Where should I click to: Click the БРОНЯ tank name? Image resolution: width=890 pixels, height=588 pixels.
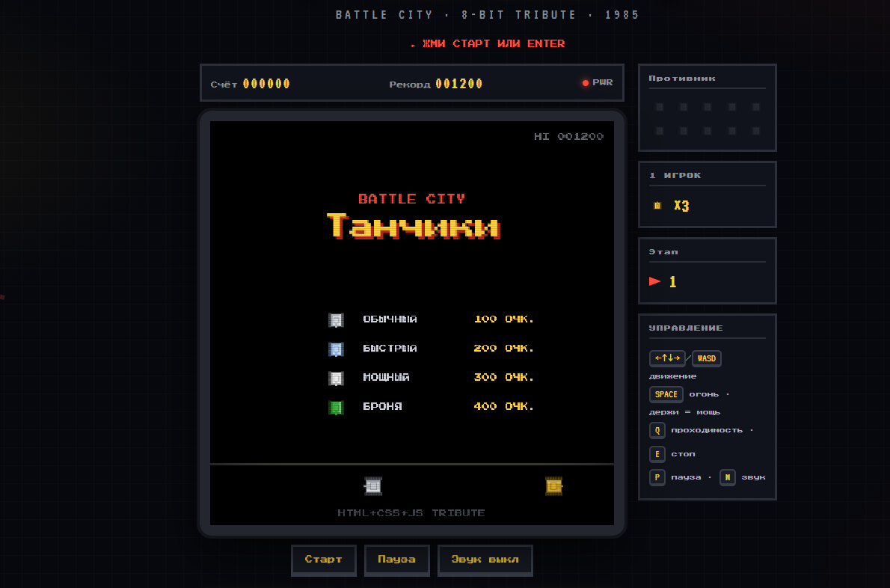point(383,406)
